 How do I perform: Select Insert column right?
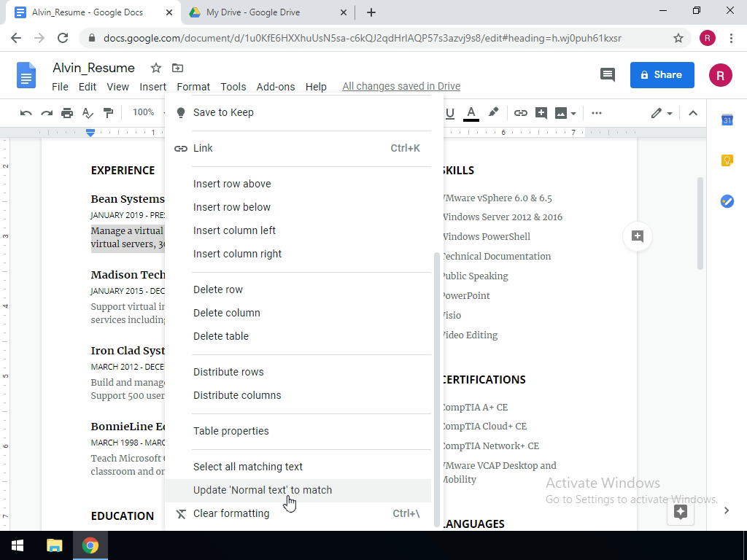coord(298,254)
